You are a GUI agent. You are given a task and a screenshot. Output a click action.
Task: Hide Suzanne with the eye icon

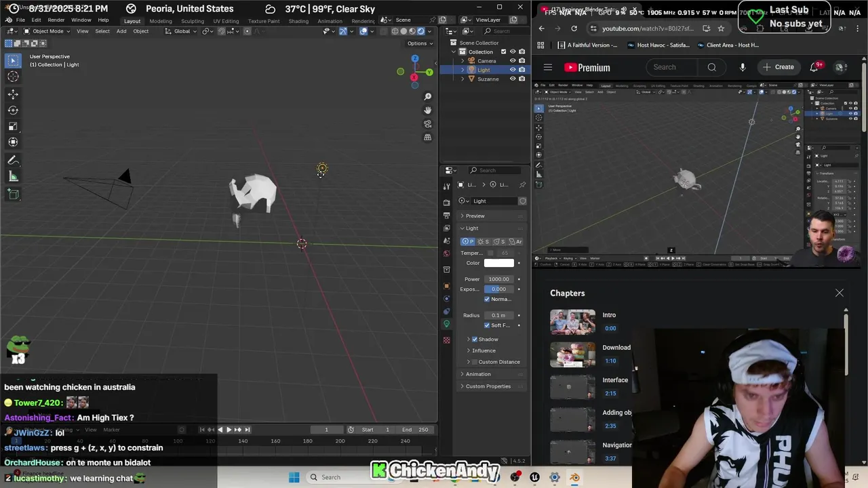(513, 79)
